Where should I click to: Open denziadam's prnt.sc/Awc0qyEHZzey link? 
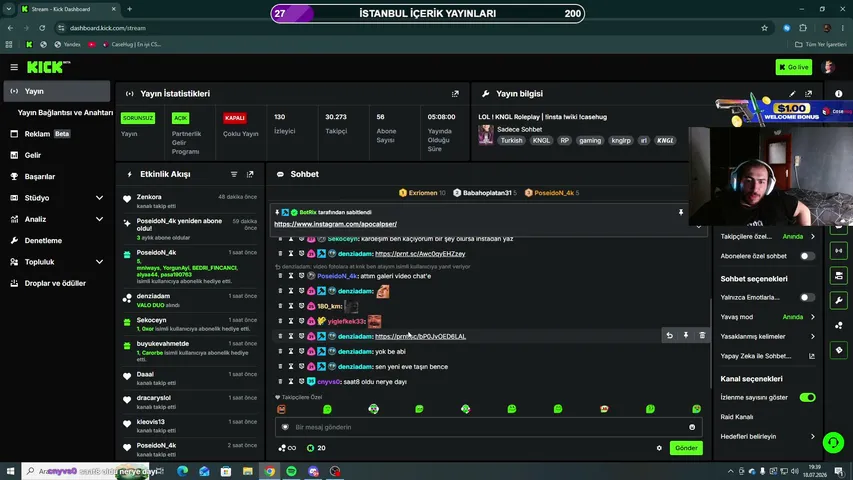pos(419,254)
